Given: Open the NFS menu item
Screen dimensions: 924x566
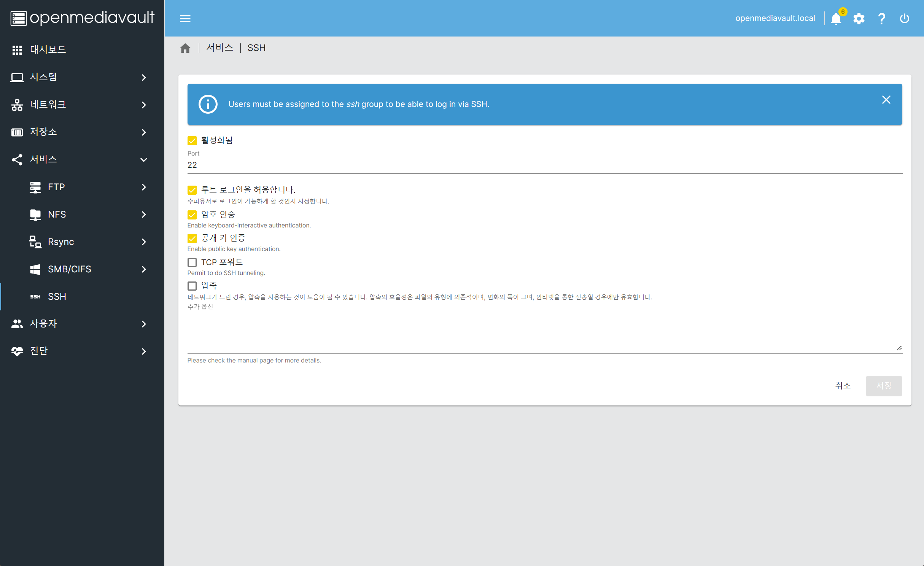Looking at the screenshot, I should pyautogui.click(x=82, y=215).
